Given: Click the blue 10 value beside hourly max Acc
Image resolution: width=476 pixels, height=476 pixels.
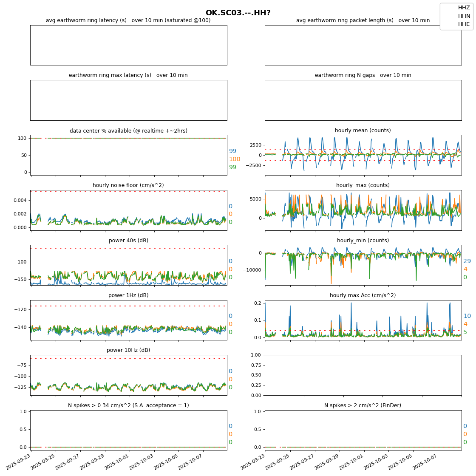Looking at the screenshot, I should (x=467, y=316).
